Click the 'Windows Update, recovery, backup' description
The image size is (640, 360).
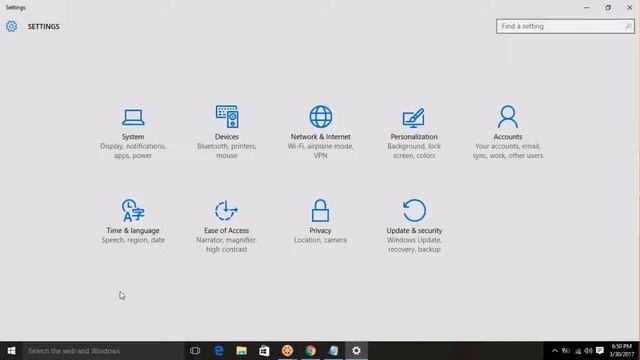pyautogui.click(x=414, y=244)
